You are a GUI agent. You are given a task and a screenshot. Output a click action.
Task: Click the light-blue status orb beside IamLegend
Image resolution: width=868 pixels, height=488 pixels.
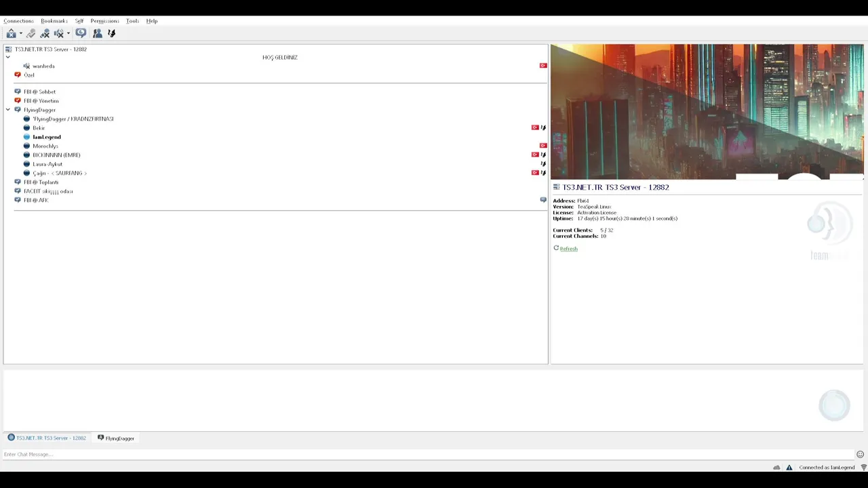(27, 137)
